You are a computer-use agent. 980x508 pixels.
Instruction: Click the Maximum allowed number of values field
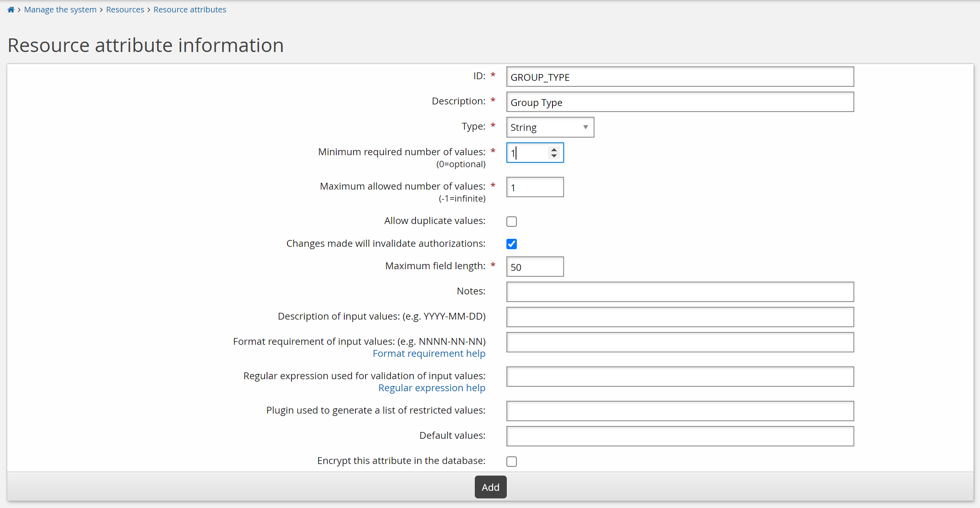tap(535, 187)
